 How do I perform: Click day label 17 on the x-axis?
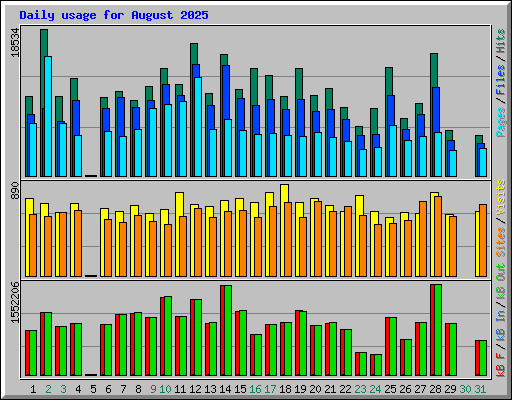pos(270,389)
